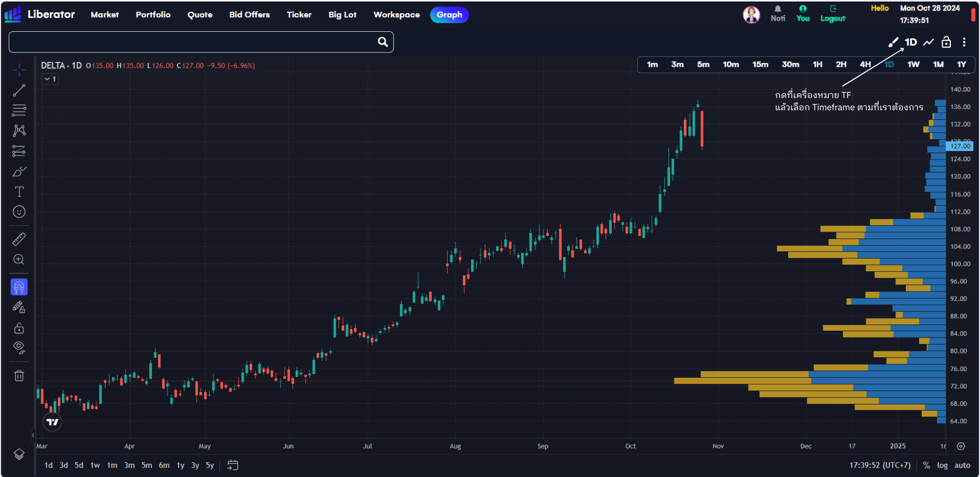Remove drawings with the trash icon
Image resolution: width=980 pixels, height=477 pixels.
(19, 376)
